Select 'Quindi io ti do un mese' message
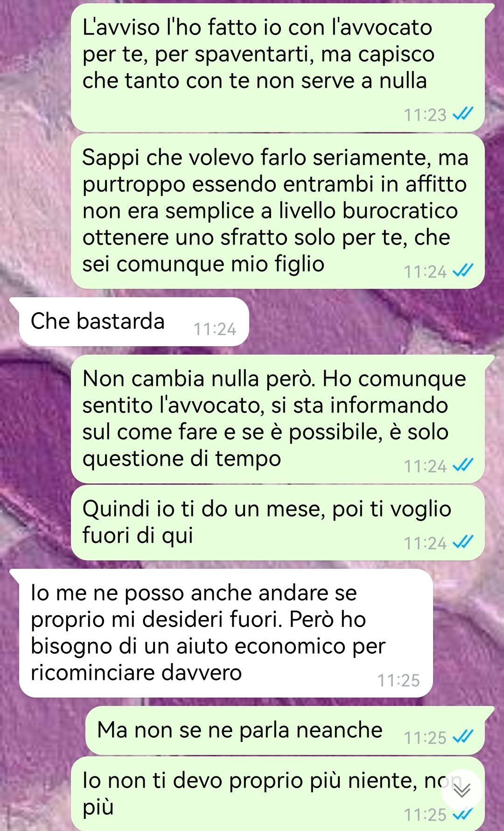 tap(278, 523)
